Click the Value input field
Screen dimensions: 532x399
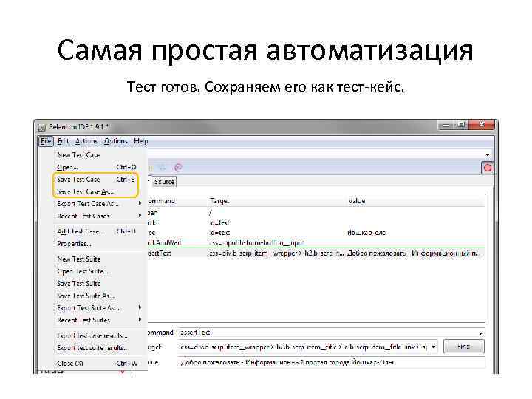pyautogui.click(x=331, y=362)
